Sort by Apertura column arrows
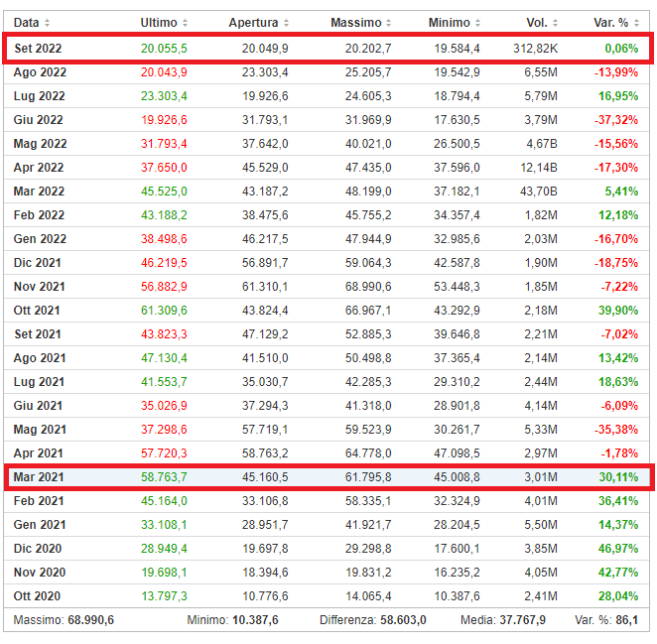The width and height of the screenshot is (657, 644). coord(286,23)
